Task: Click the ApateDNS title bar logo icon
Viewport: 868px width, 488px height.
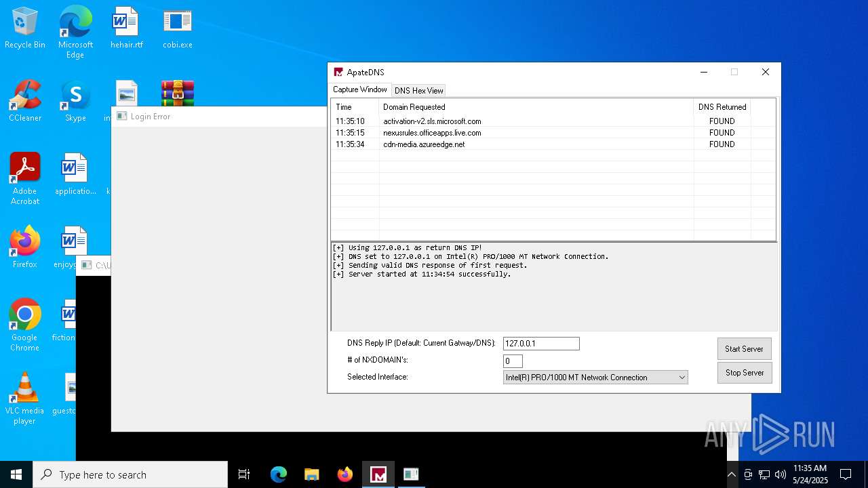Action: (x=338, y=72)
